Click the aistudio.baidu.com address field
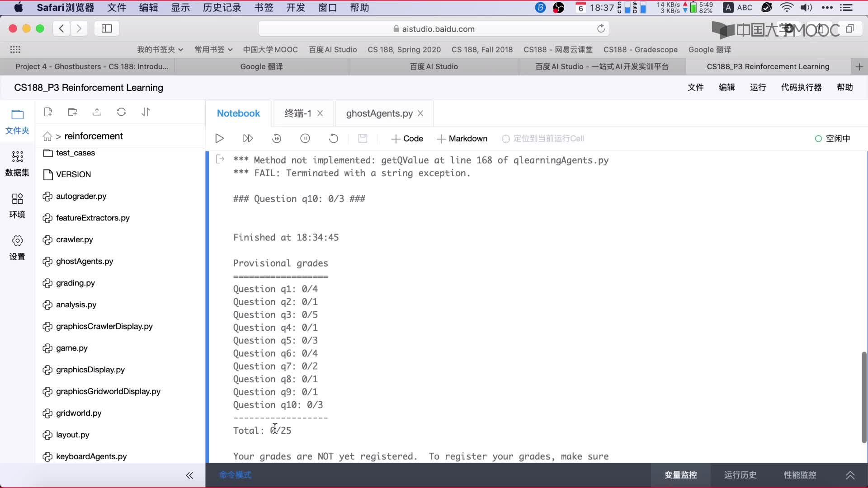The height and width of the screenshot is (488, 868). [434, 28]
